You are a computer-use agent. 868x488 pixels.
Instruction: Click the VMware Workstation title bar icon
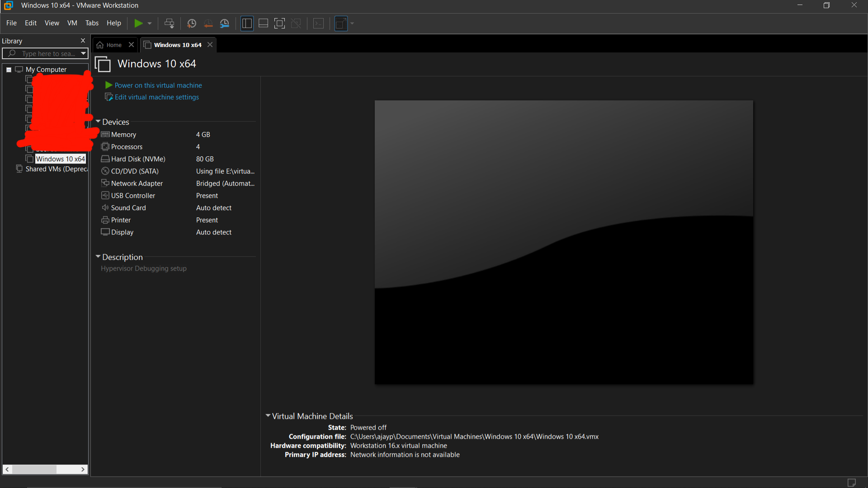(8, 5)
